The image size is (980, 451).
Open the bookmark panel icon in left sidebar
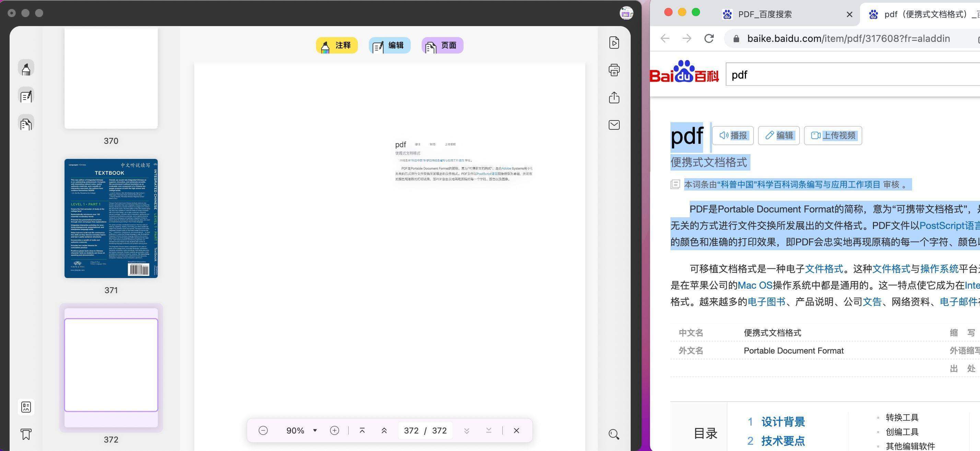26,434
